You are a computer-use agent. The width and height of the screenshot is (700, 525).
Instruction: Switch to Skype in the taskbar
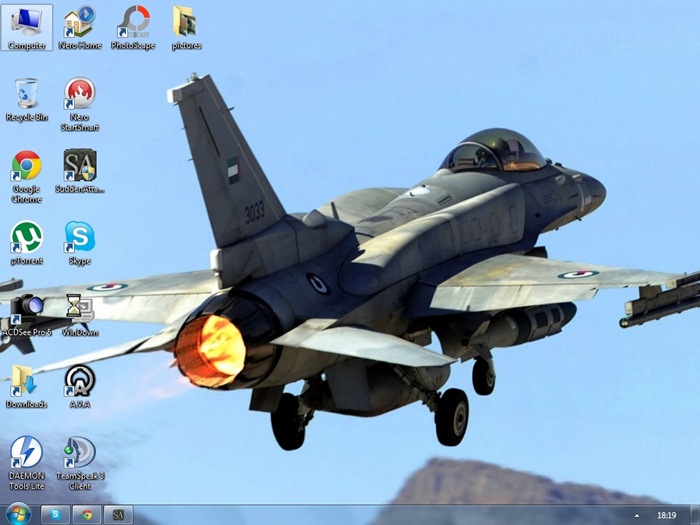coord(55,515)
